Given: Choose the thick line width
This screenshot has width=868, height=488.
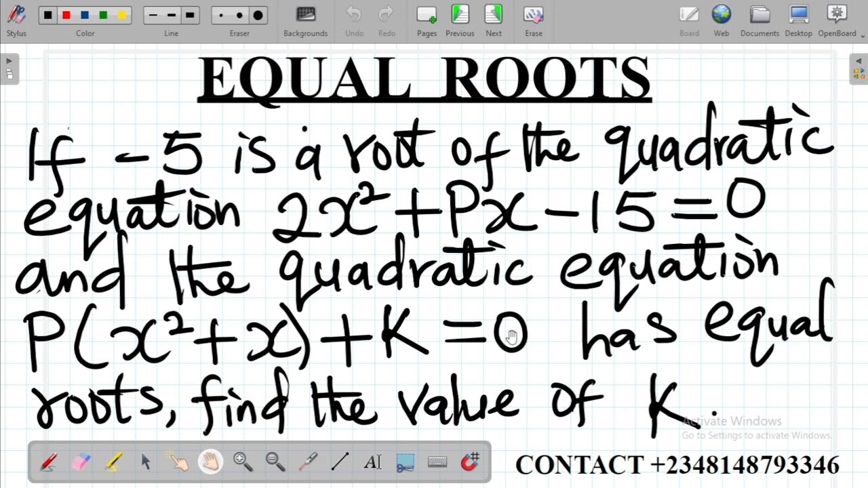Looking at the screenshot, I should pos(190,15).
